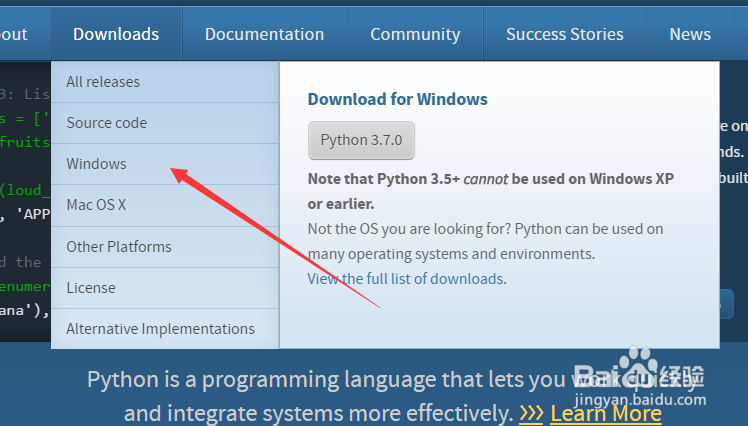Viewport: 748px width, 426px height.
Task: Click the triple-arrow icon before Learn More
Action: [531, 413]
